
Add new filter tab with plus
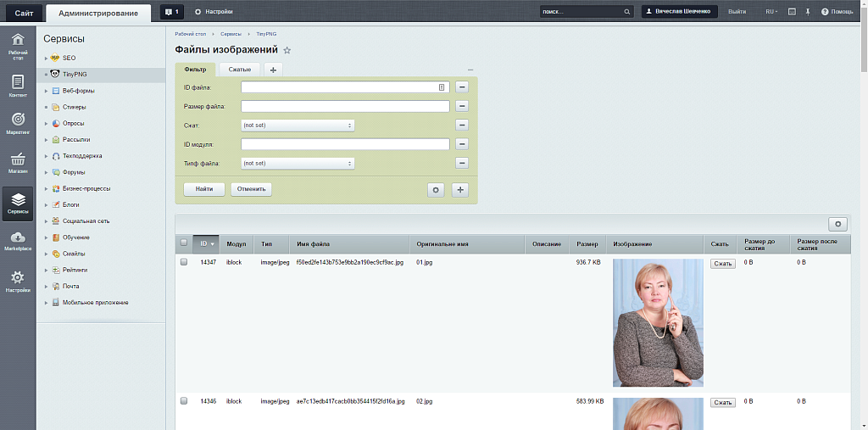coord(273,70)
